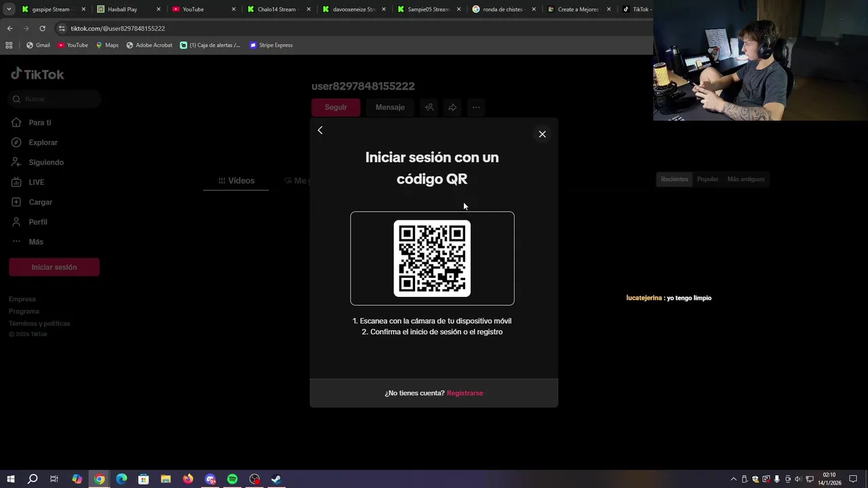Close the QR login dialog with X
Screen dimensions: 868x488
click(x=542, y=134)
